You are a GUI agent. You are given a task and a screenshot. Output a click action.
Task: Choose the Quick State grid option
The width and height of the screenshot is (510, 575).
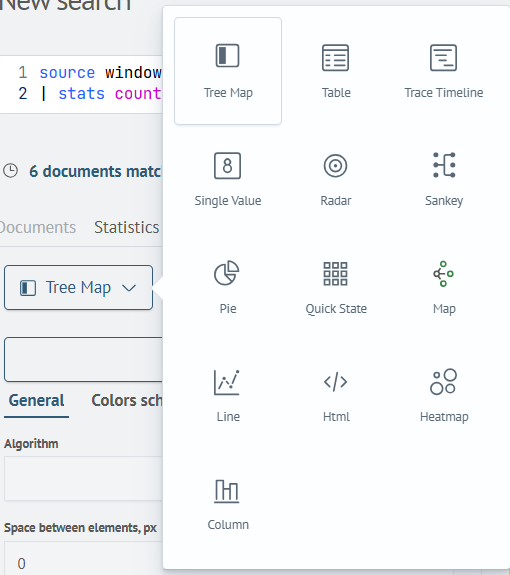336,287
